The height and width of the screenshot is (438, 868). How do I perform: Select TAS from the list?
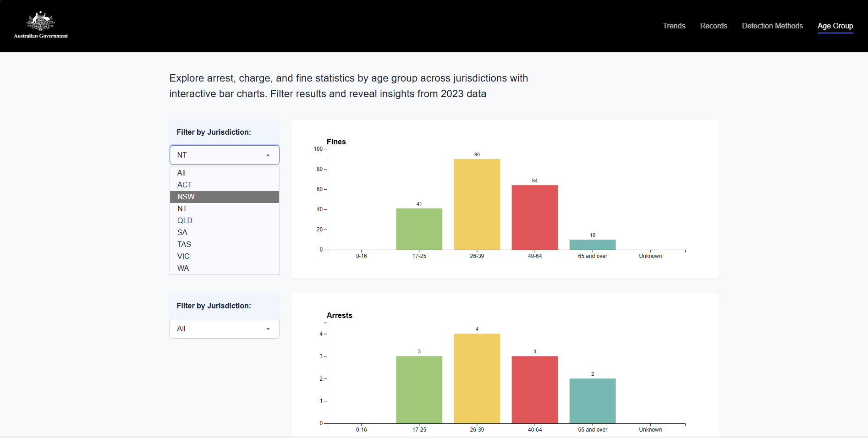[x=184, y=244]
